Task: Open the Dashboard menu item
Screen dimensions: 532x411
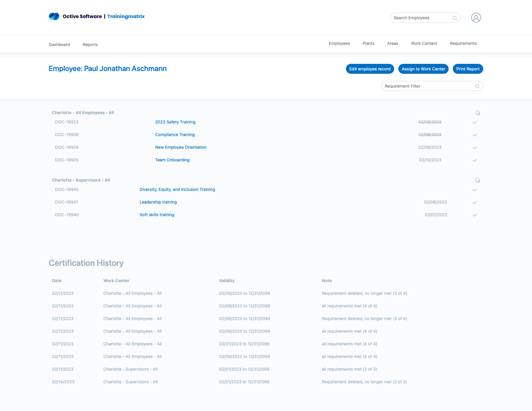Action: click(59, 45)
